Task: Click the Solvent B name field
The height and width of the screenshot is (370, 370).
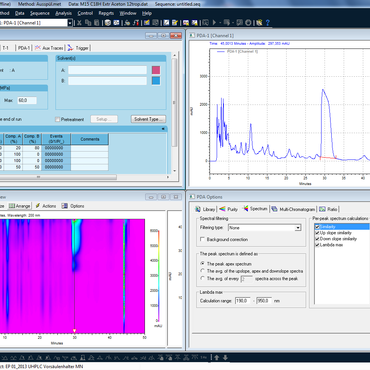Action: 107,81
